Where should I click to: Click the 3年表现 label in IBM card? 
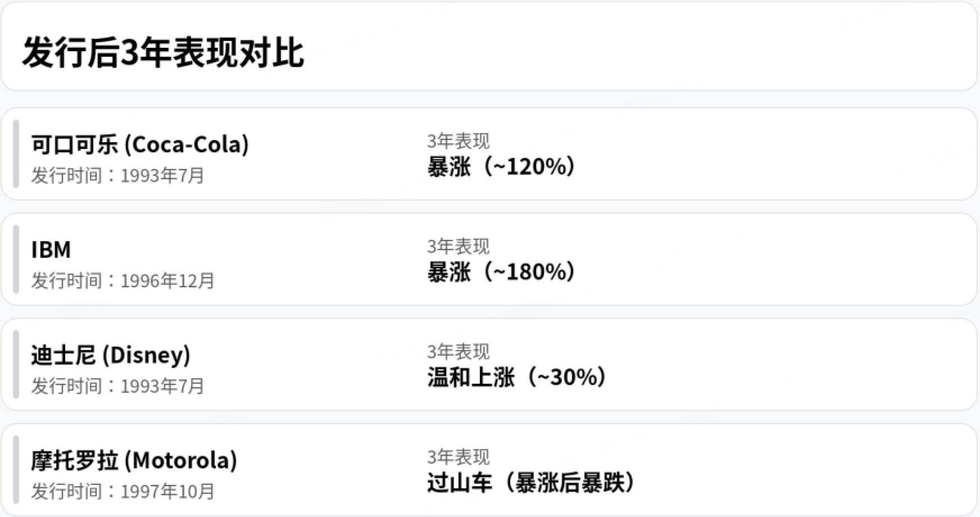[458, 246]
